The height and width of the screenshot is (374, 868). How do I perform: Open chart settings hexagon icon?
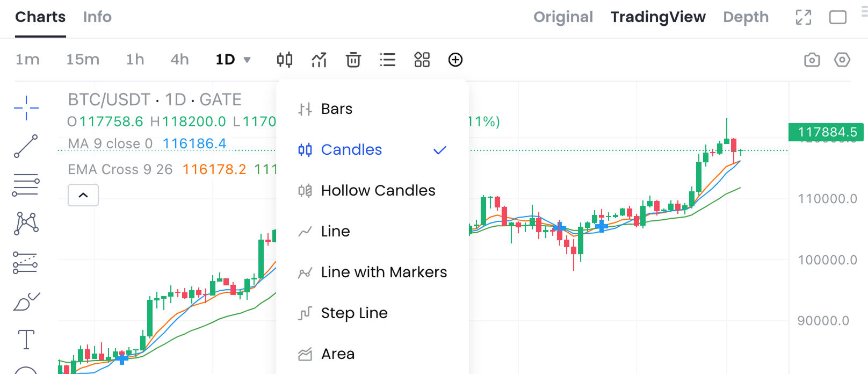(x=842, y=60)
